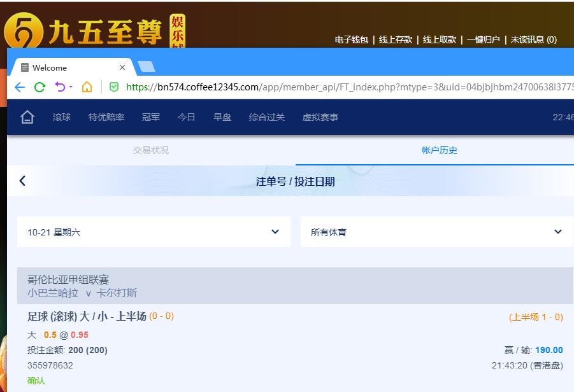Reload the page with the green refresh icon
This screenshot has height=392, width=574.
[x=39, y=87]
